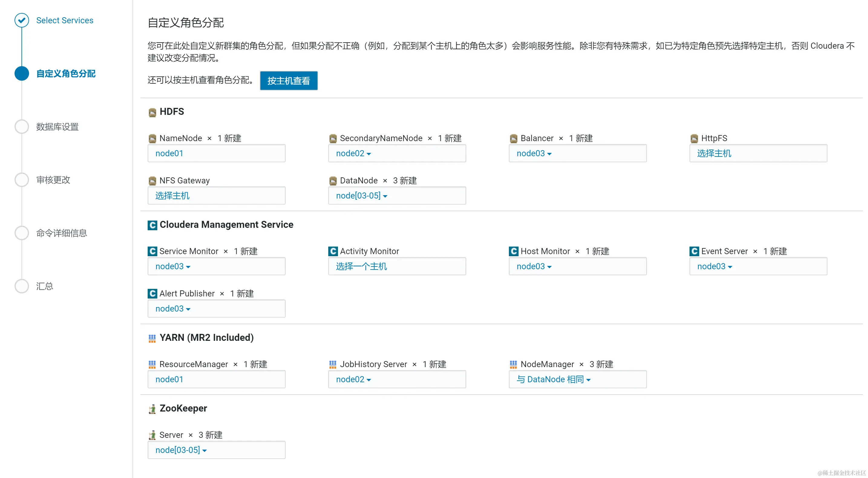The image size is (868, 478).
Task: Click the 汇总 step circle
Action: point(22,286)
